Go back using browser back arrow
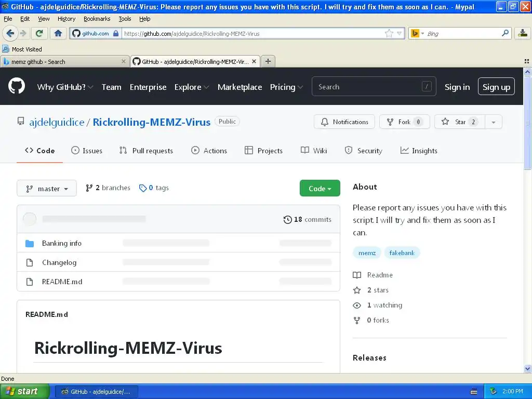The height and width of the screenshot is (399, 532). click(x=10, y=33)
